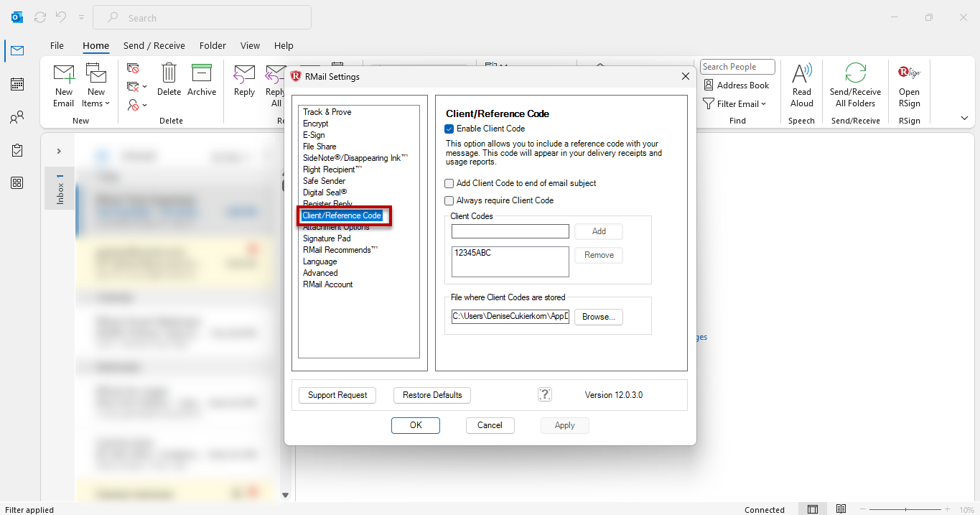Click the new client code input field
The height and width of the screenshot is (515, 980).
pyautogui.click(x=510, y=231)
